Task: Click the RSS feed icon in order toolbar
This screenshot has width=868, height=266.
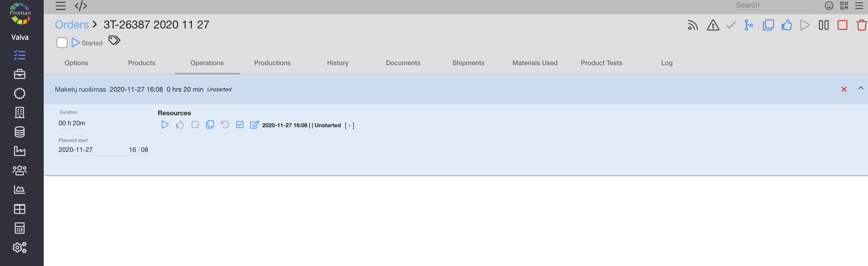Action: pos(693,25)
